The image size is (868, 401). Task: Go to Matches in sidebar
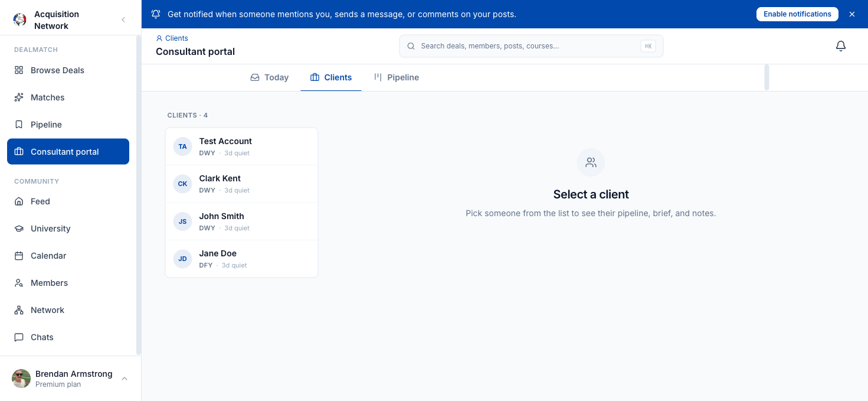(68, 97)
